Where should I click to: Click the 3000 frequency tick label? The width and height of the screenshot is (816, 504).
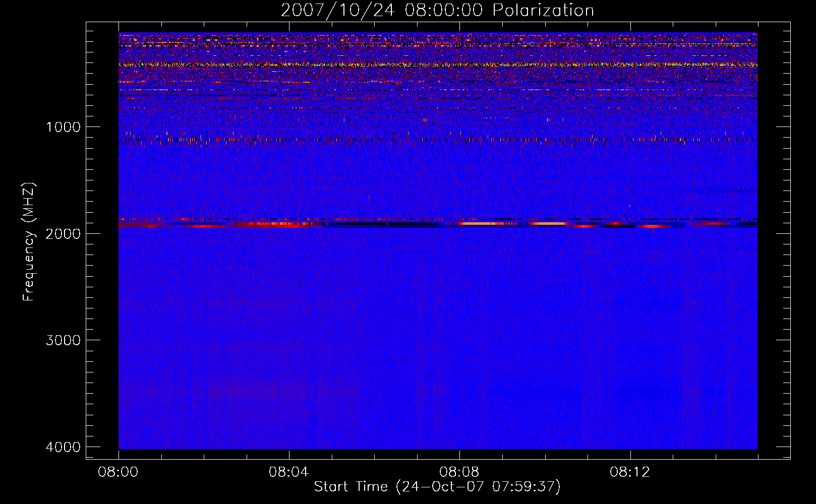[63, 340]
